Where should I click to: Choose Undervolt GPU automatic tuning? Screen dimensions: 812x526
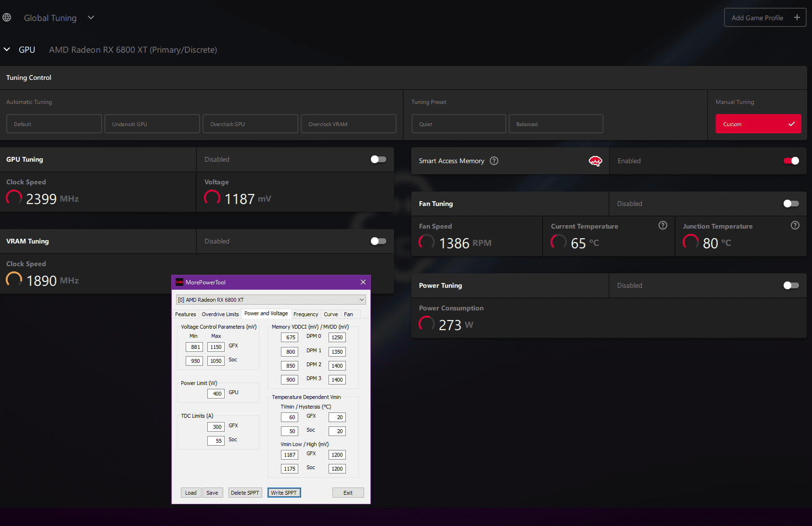[152, 124]
